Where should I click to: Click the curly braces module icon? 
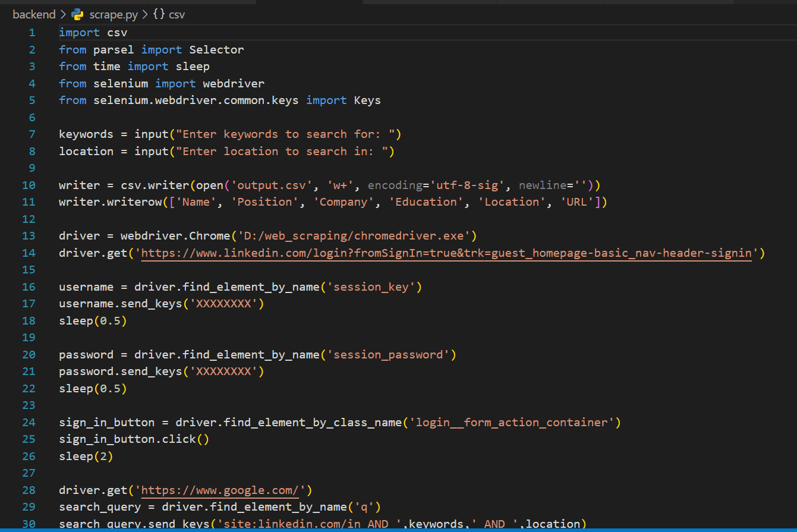click(x=159, y=14)
